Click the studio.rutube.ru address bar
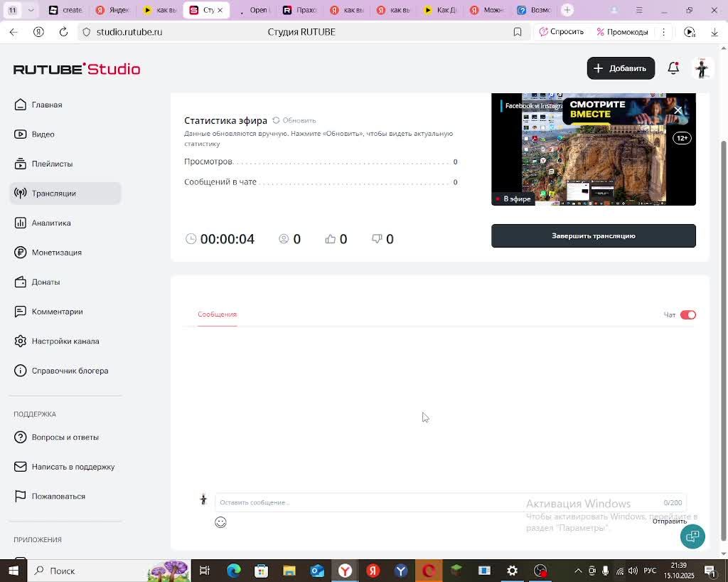This screenshot has width=728, height=582. click(129, 32)
